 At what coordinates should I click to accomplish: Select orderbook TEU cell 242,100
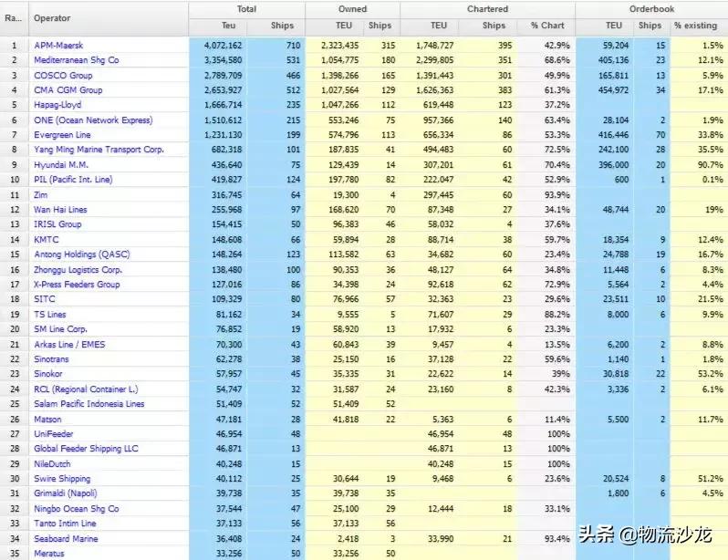point(613,150)
